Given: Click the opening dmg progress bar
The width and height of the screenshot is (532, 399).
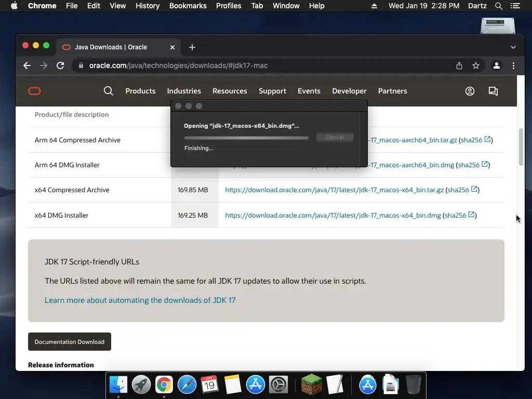Looking at the screenshot, I should click(246, 138).
